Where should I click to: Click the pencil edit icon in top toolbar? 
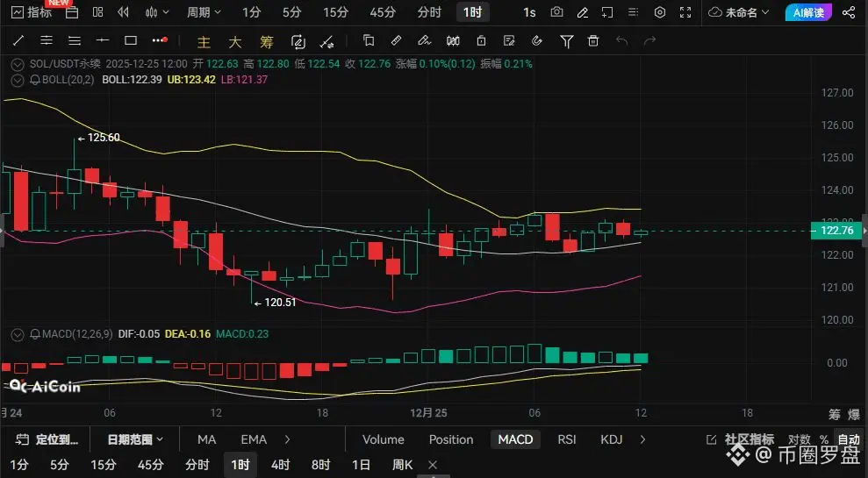pos(583,12)
